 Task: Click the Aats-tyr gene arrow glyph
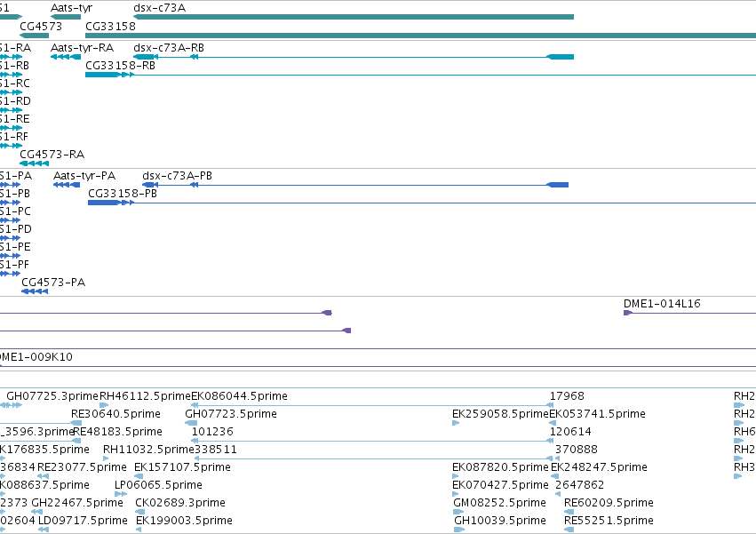[66, 17]
